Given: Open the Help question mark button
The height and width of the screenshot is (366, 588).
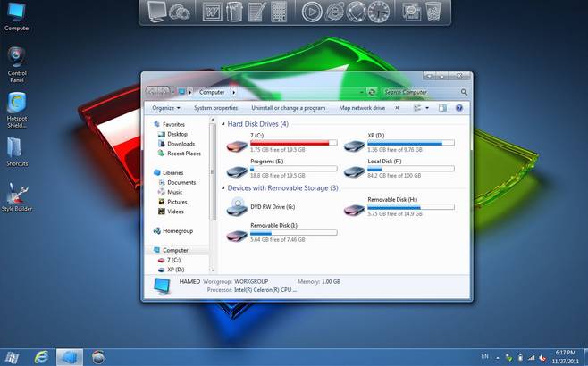Looking at the screenshot, I should coord(459,108).
